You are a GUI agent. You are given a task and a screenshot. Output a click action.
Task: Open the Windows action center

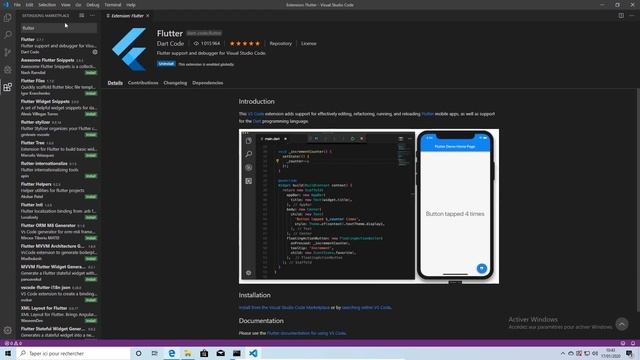629,353
